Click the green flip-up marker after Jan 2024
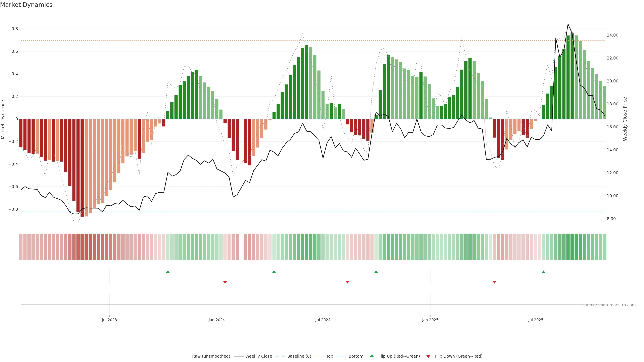 tap(274, 272)
